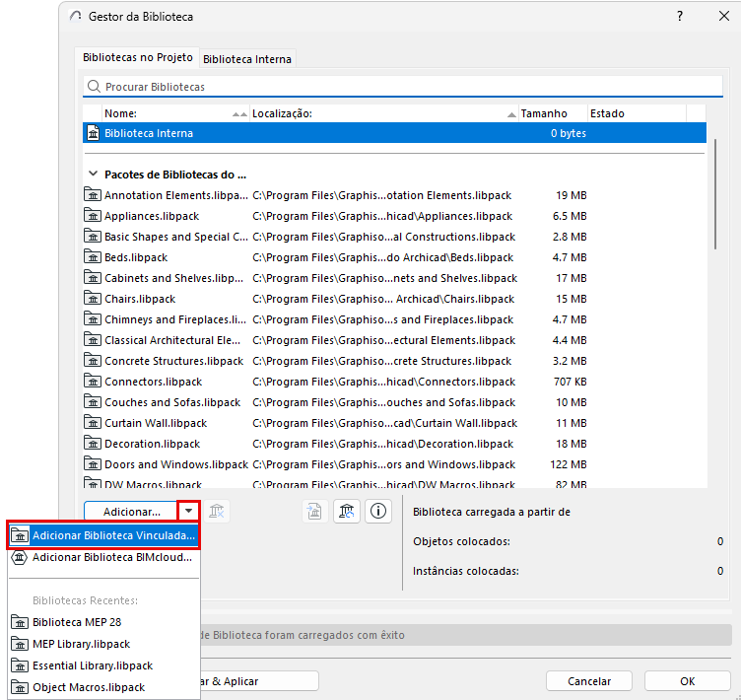Select recent Essential Library.libpack
Viewport: 741px width, 700px height.
(103, 665)
